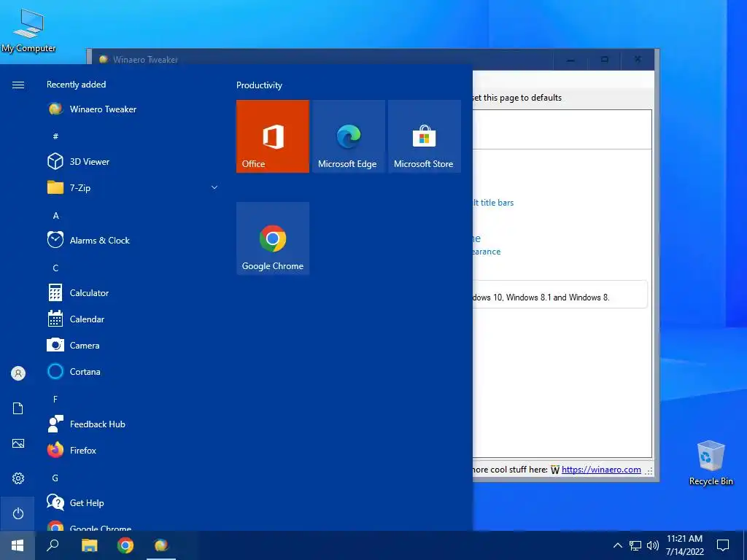This screenshot has width=747, height=560.
Task: Open the winaero.com link in Tweaker
Action: click(x=601, y=470)
